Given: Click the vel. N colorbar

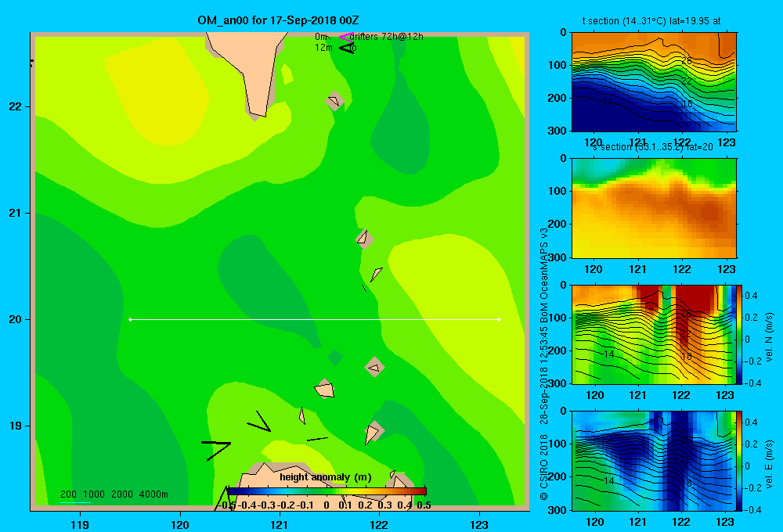Looking at the screenshot, I should [x=740, y=334].
